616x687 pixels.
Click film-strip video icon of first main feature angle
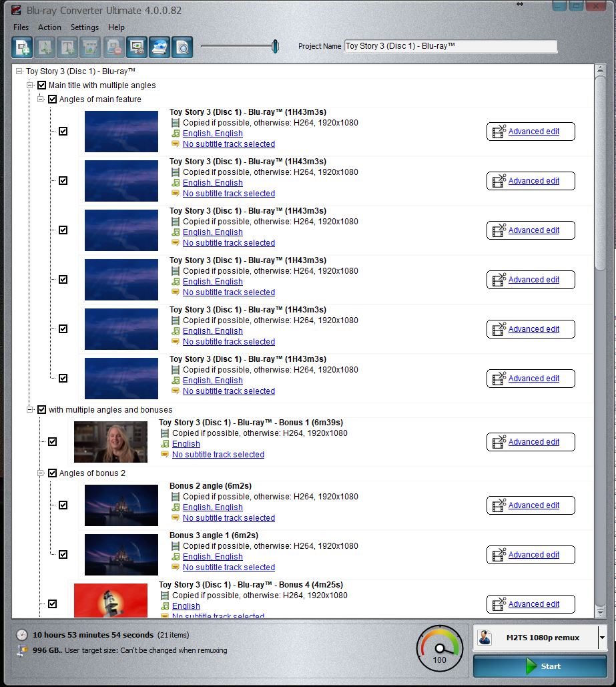[176, 123]
